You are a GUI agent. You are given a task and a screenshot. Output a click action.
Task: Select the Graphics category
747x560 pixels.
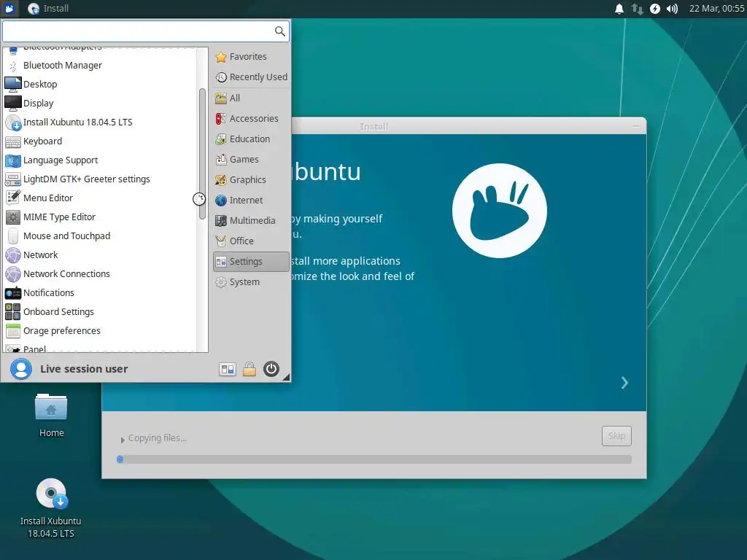(251, 180)
